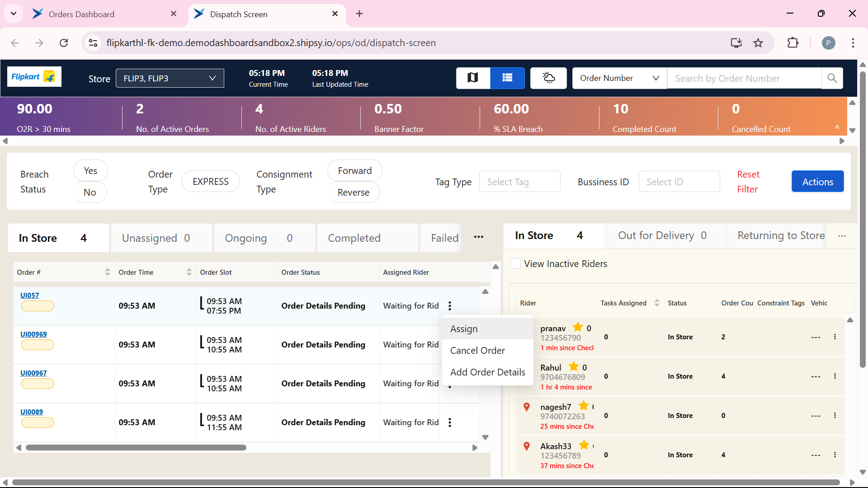The image size is (868, 488).
Task: Open three-dot menu for rider Rahul
Action: click(835, 376)
